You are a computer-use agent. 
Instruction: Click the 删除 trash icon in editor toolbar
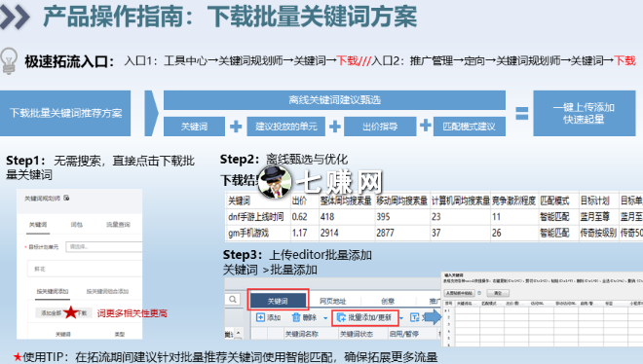296,317
